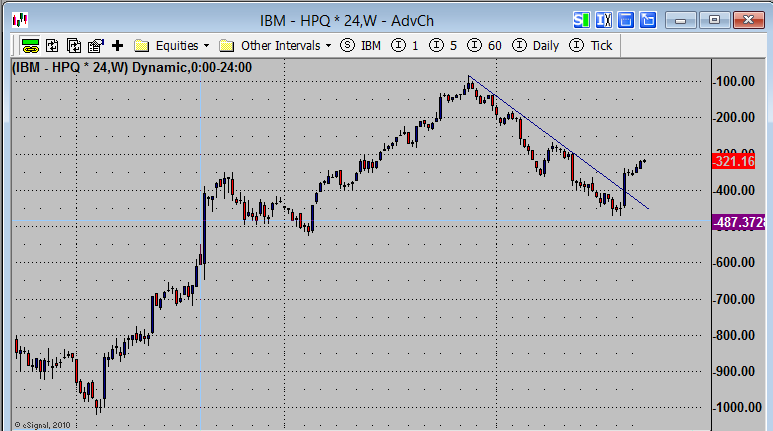Click the -200.00 price axis label
Image resolution: width=773 pixels, height=431 pixels.
point(734,117)
